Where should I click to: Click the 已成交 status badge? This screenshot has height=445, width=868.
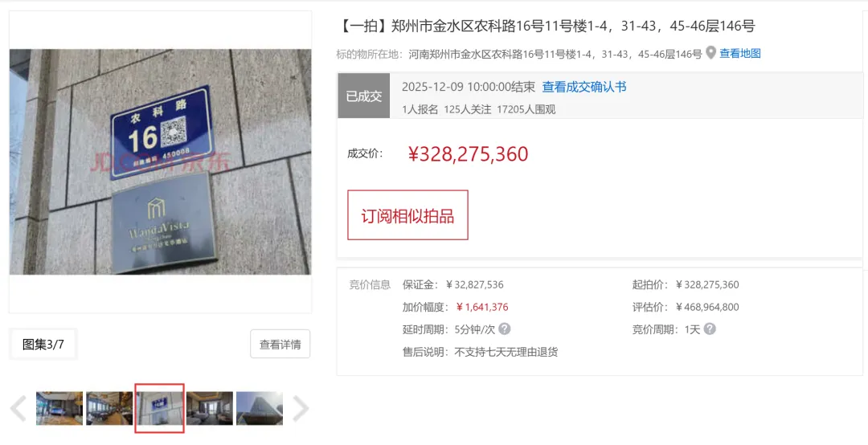point(364,96)
